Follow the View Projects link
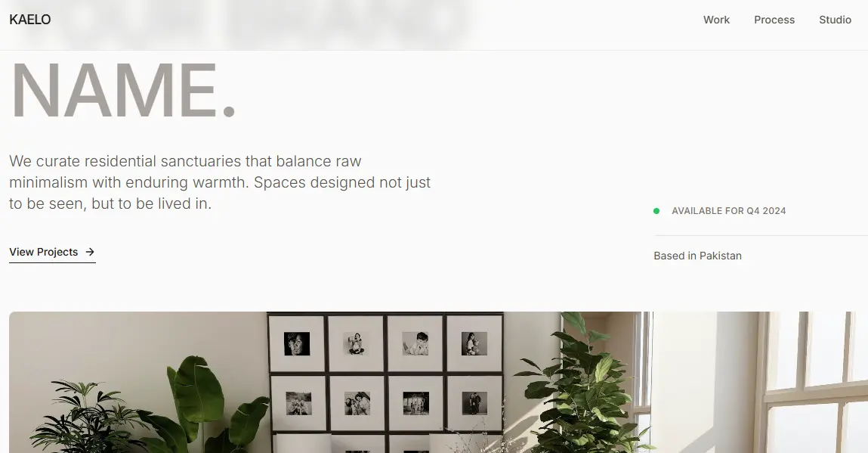 point(52,253)
